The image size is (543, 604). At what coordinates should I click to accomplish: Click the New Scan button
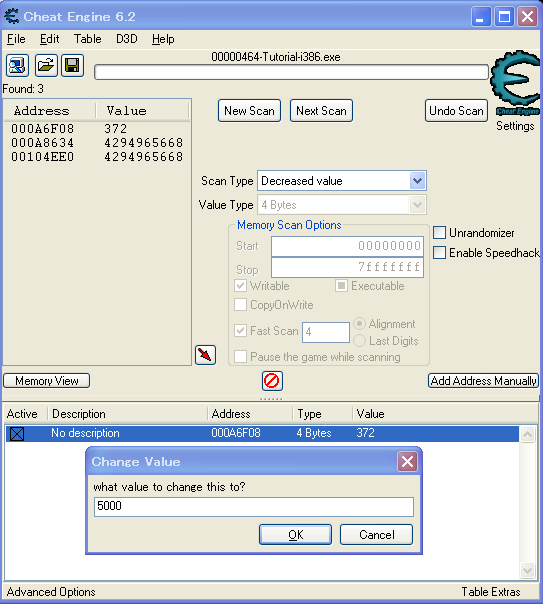tap(250, 111)
